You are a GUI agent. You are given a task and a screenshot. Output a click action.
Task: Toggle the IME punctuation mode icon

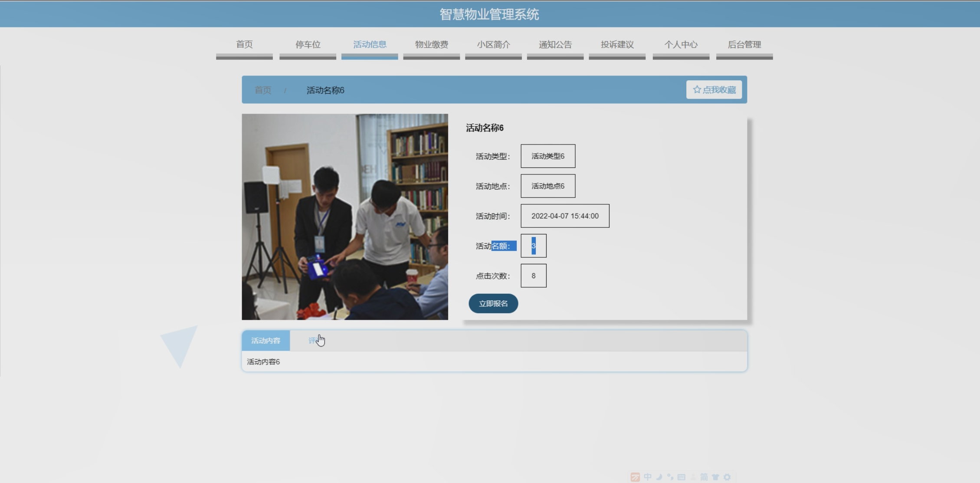[x=670, y=477]
